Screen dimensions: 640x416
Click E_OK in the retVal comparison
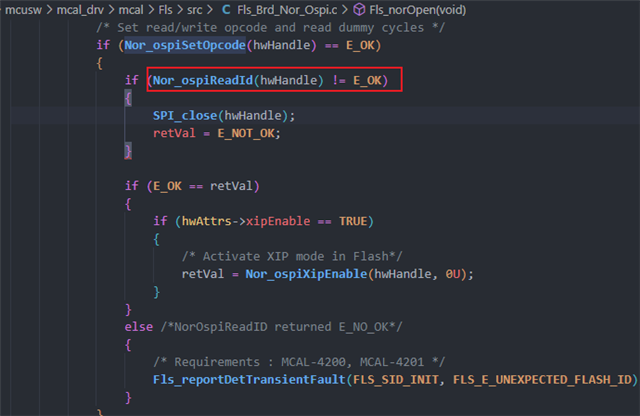(x=167, y=186)
